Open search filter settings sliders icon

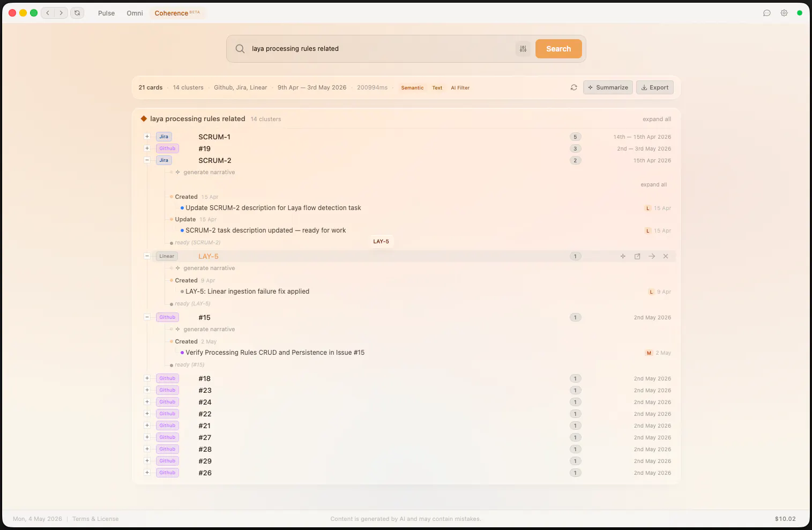click(523, 49)
